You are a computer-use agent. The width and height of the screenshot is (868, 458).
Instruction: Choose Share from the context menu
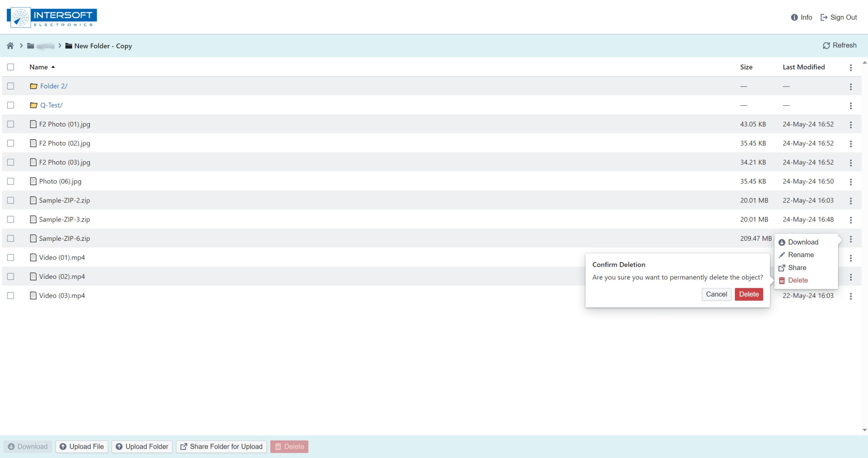[x=797, y=268]
